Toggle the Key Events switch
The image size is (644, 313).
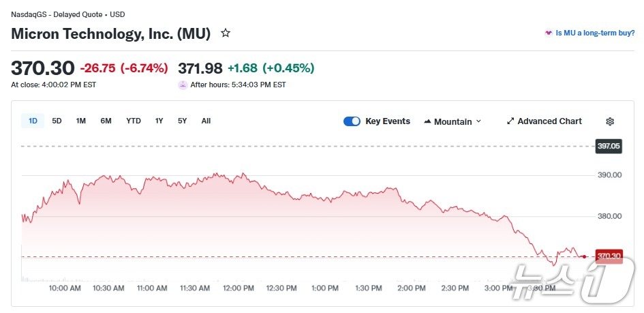click(x=352, y=121)
